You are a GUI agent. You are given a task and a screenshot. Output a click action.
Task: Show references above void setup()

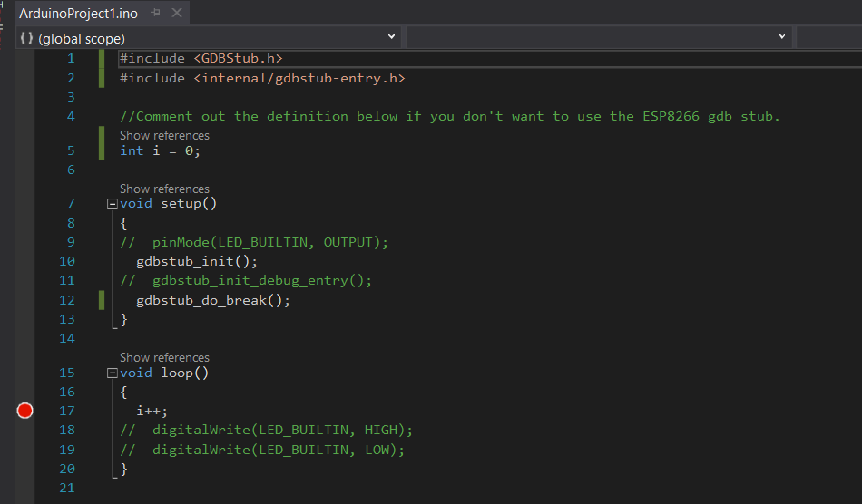pyautogui.click(x=164, y=189)
